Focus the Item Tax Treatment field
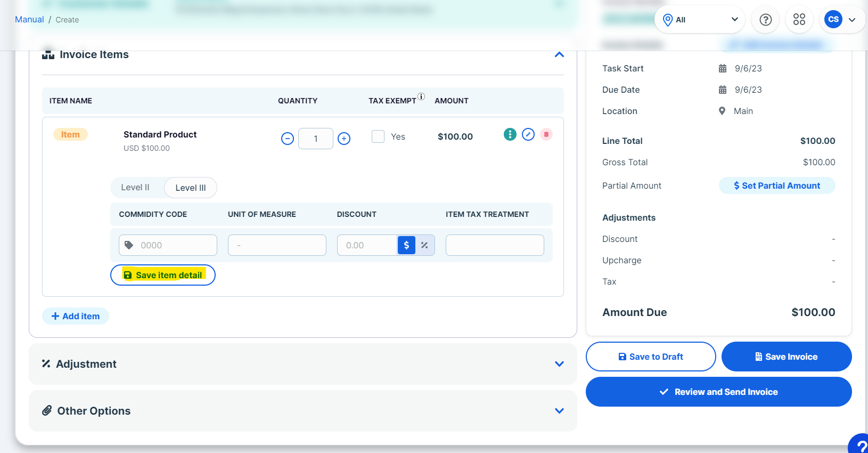 click(x=495, y=245)
